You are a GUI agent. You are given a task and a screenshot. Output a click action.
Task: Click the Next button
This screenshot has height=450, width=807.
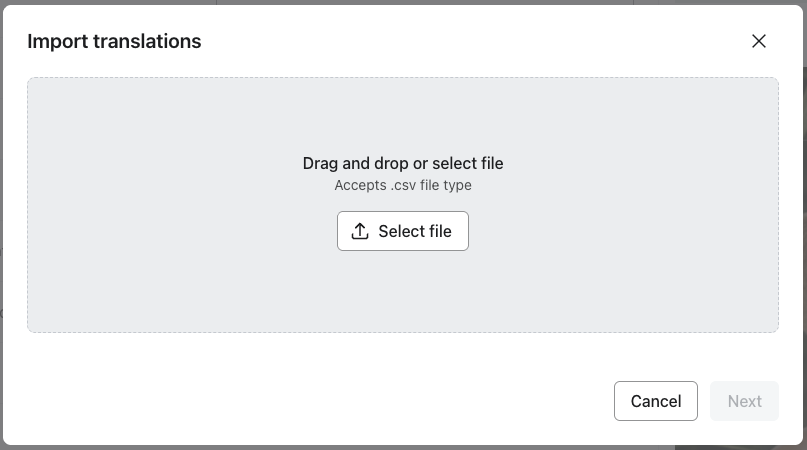tap(744, 401)
